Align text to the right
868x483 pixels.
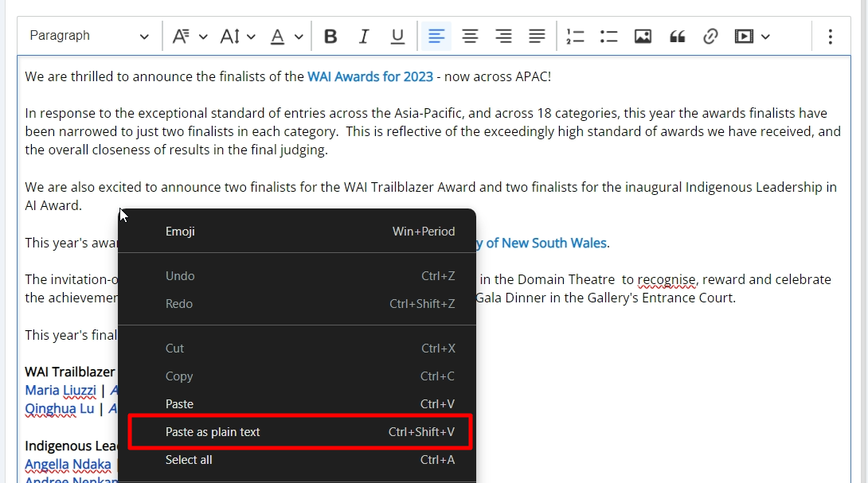[503, 37]
